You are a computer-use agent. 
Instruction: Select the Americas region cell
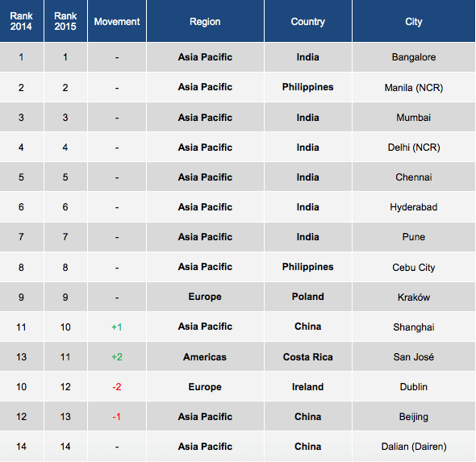point(205,356)
